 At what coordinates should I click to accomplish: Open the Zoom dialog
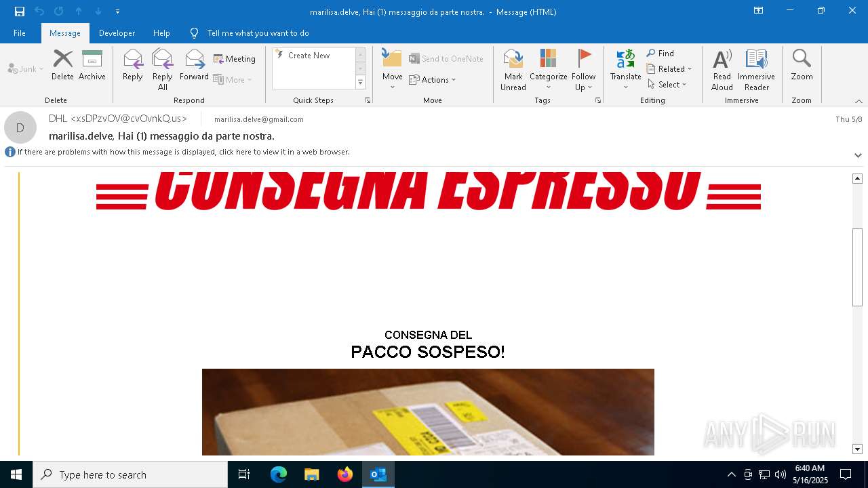pos(802,65)
